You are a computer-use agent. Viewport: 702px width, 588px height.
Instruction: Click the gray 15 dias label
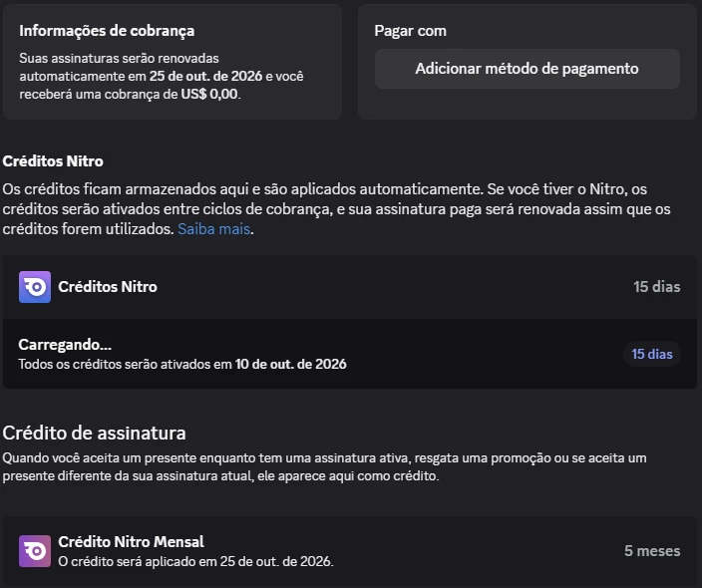[657, 287]
